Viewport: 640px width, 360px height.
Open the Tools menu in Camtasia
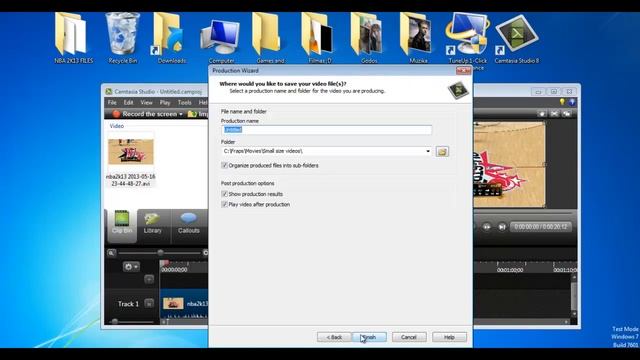coord(184,102)
